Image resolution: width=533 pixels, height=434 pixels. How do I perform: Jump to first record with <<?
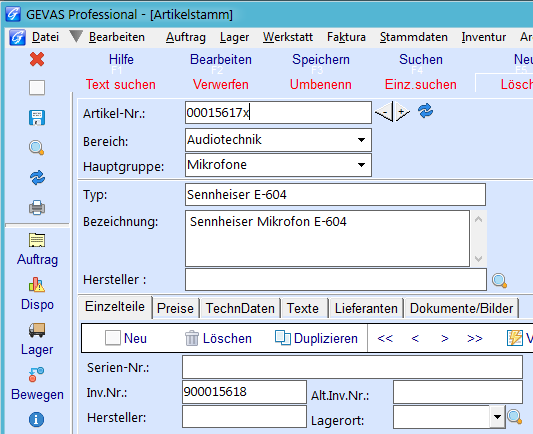click(385, 338)
